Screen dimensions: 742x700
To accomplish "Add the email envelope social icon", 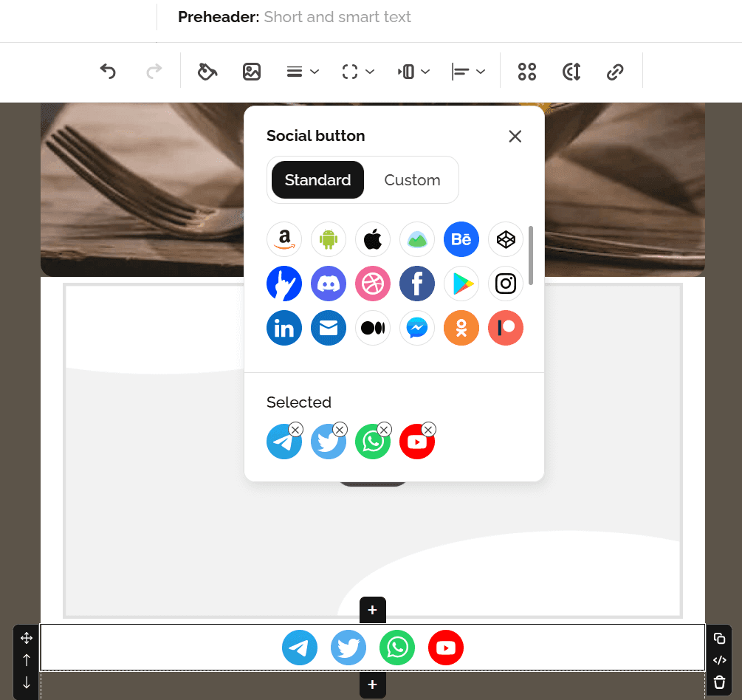I will tap(329, 328).
